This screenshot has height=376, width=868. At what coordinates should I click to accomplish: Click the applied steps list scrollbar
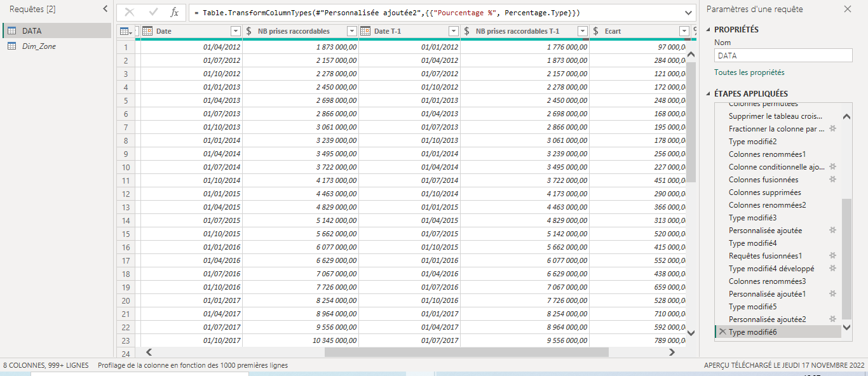(846, 258)
